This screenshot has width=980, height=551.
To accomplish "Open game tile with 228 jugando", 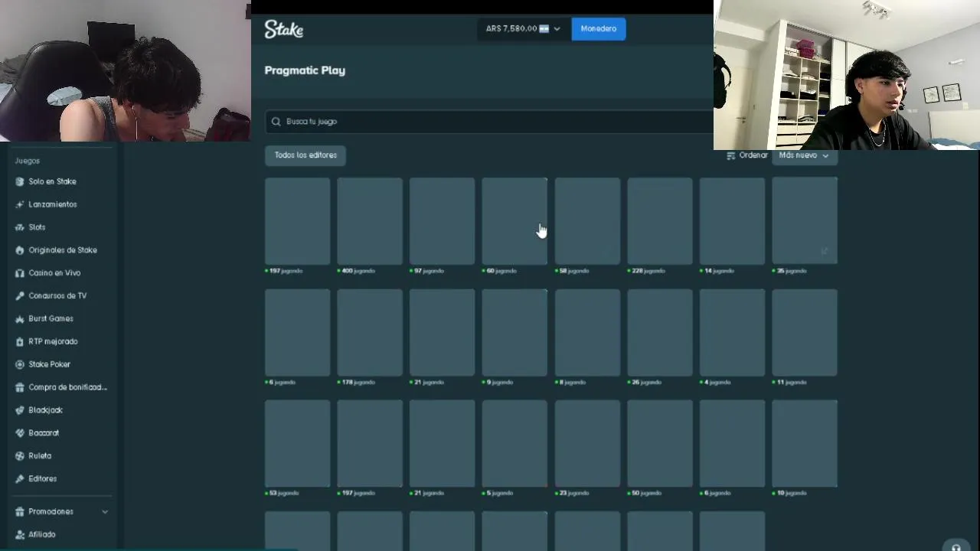I will tap(660, 221).
